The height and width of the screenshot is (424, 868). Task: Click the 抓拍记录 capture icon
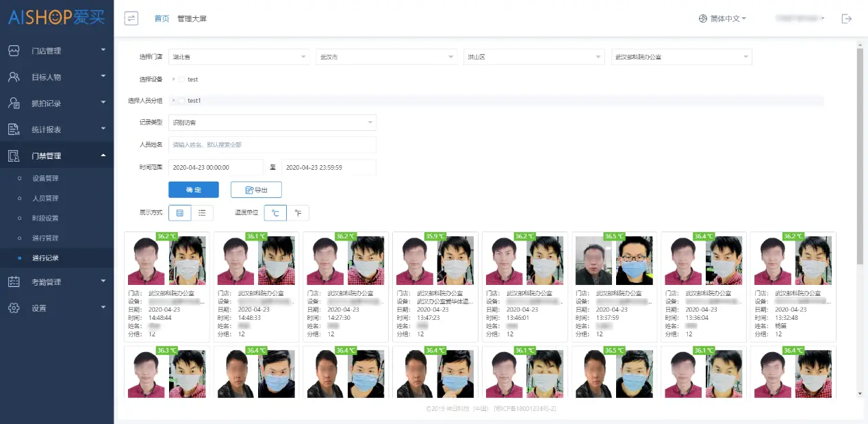pos(14,103)
